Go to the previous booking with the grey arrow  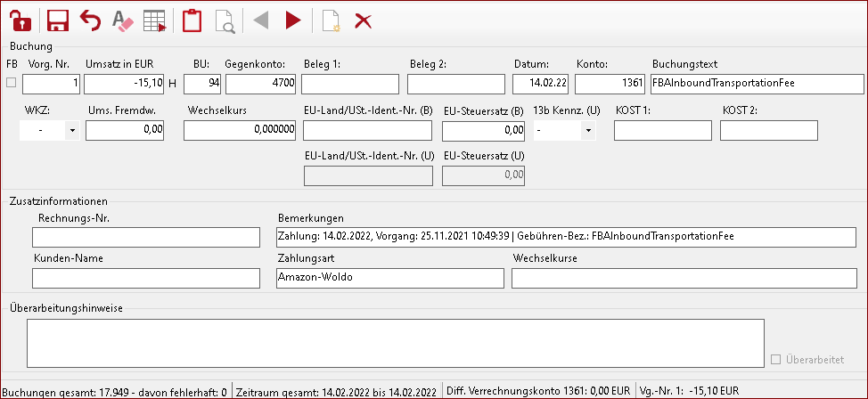(x=261, y=21)
